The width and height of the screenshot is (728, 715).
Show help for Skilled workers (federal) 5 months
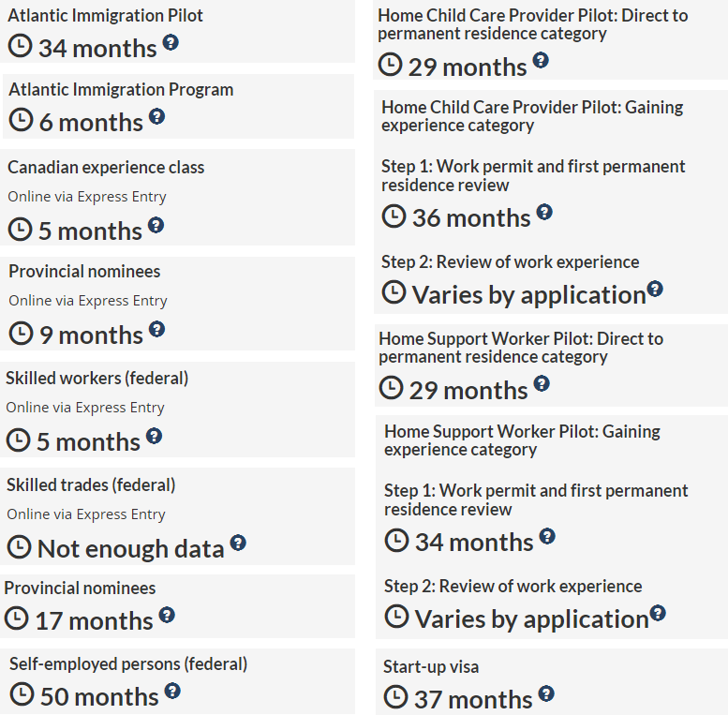point(154,436)
